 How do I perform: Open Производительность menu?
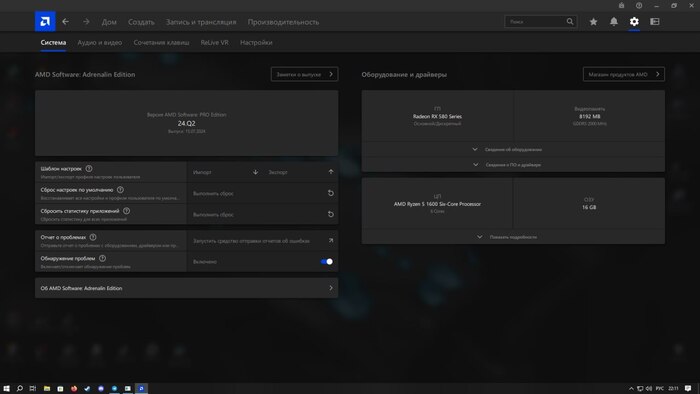[x=283, y=22]
